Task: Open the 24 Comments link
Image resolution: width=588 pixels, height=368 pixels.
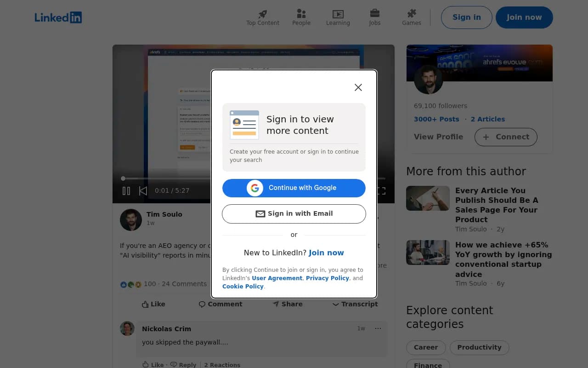Action: pos(184,284)
